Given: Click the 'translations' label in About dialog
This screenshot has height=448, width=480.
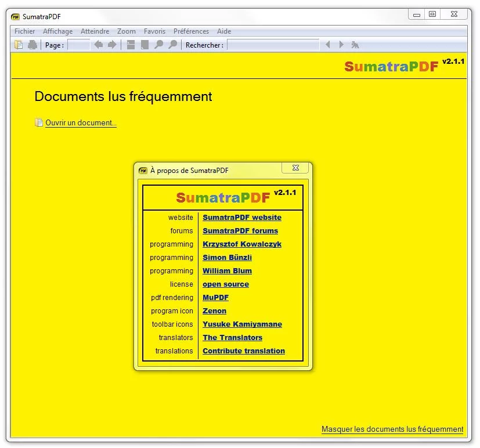Looking at the screenshot, I should tap(174, 351).
